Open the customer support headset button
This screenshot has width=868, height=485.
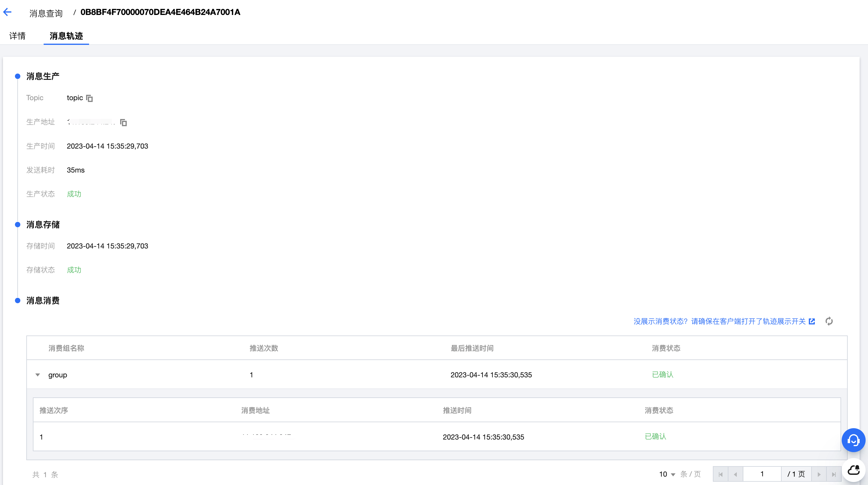point(853,440)
